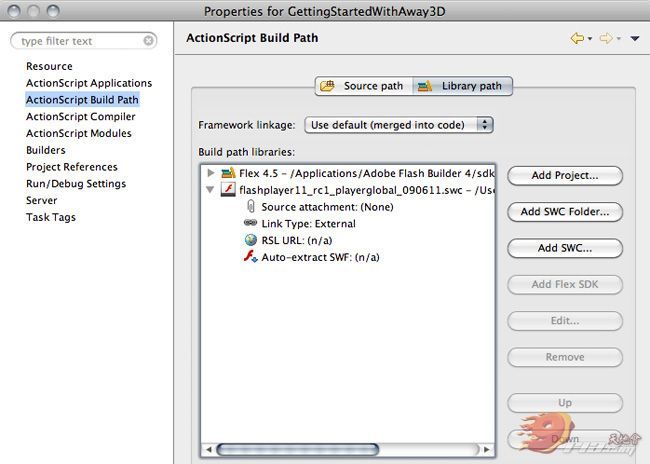Screen dimensions: 650x464
Task: Open the forward arrow history dropdown
Action: [618, 39]
